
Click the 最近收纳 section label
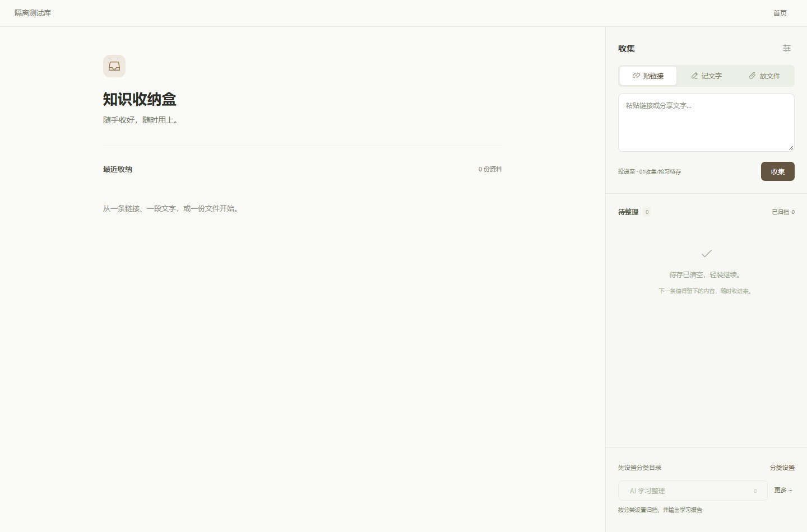[118, 169]
